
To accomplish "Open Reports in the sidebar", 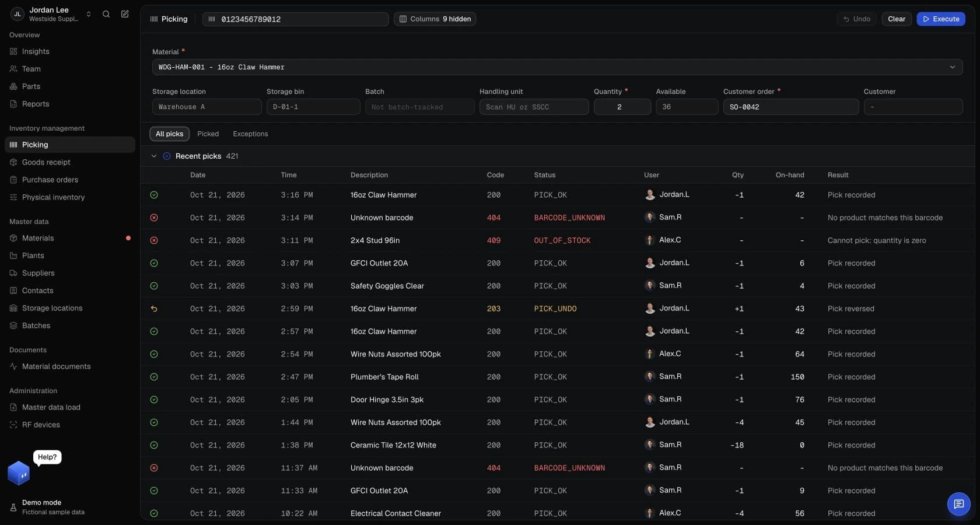I will click(x=70, y=104).
